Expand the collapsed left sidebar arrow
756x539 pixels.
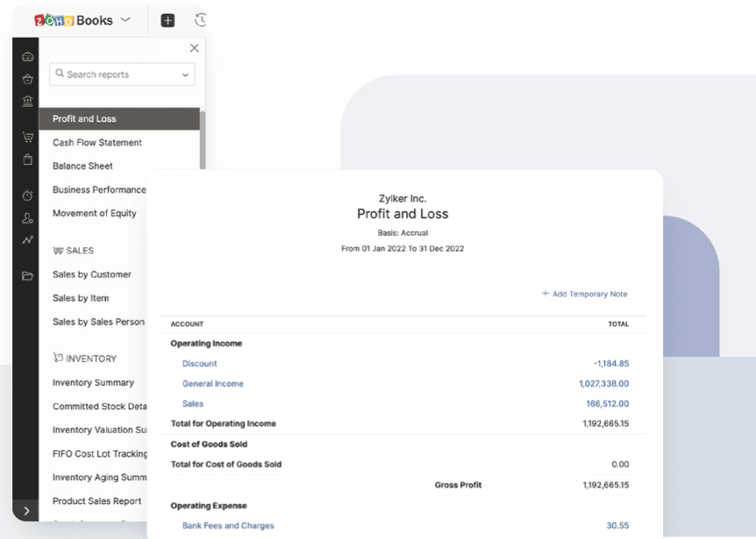coord(26,511)
